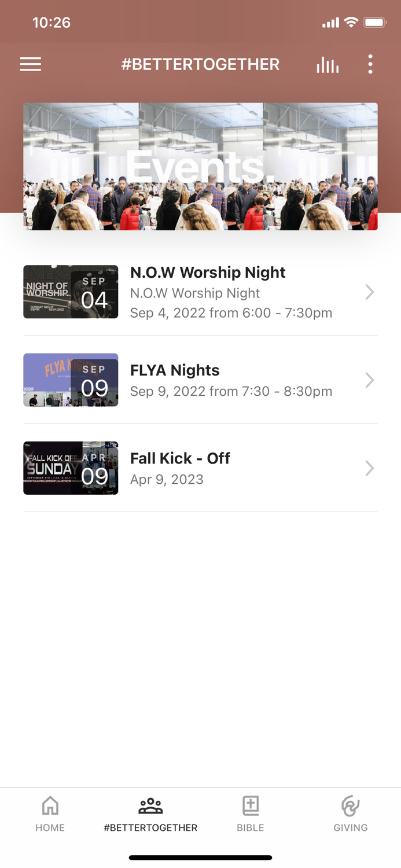Expand details for N.O.W Worship Night event
401x868 pixels.
[x=370, y=292]
